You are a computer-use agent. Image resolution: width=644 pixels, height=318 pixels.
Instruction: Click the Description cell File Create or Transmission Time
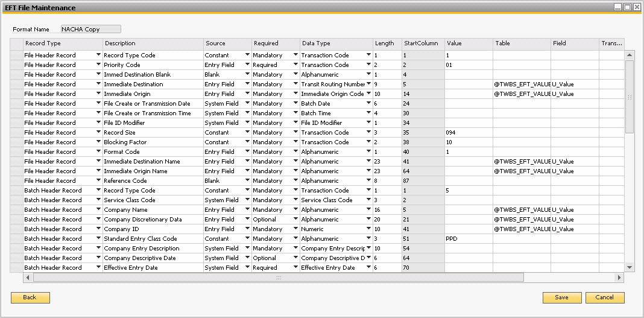pos(153,113)
